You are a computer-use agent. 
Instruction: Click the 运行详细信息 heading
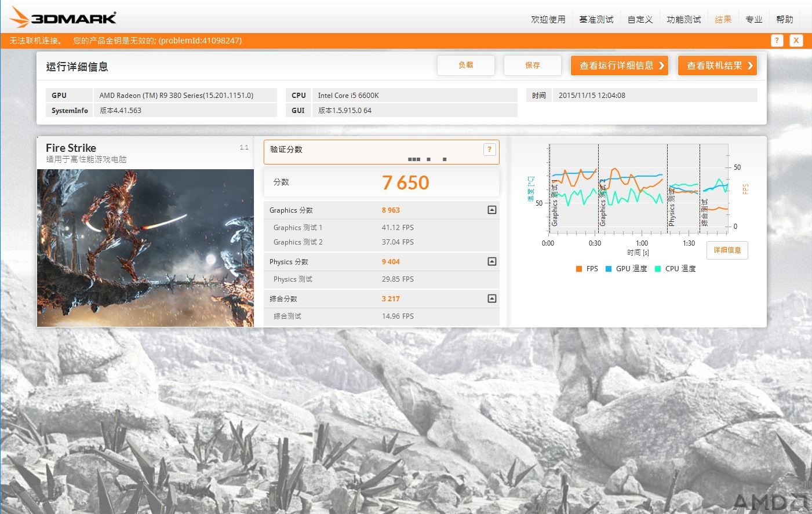77,67
